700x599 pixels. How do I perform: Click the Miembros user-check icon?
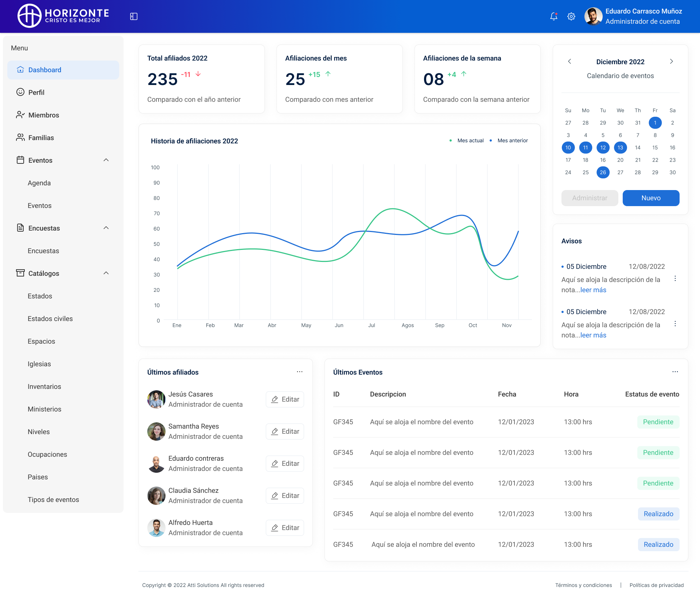(20, 115)
